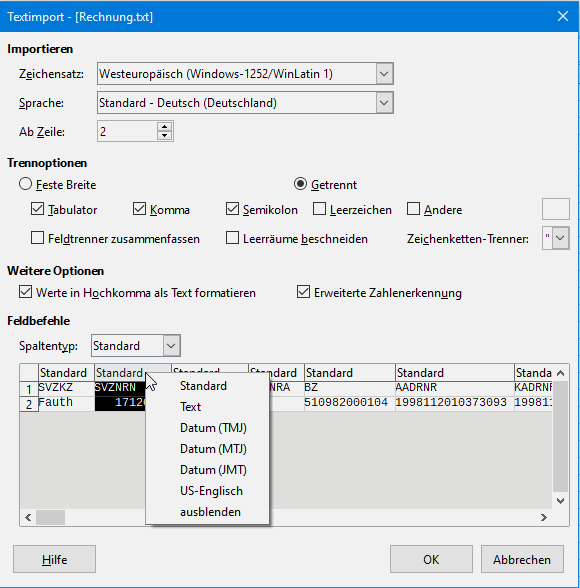Toggle Werte in Hochkomma als Text formatieren
Screen dimensions: 580x588
(x=25, y=292)
